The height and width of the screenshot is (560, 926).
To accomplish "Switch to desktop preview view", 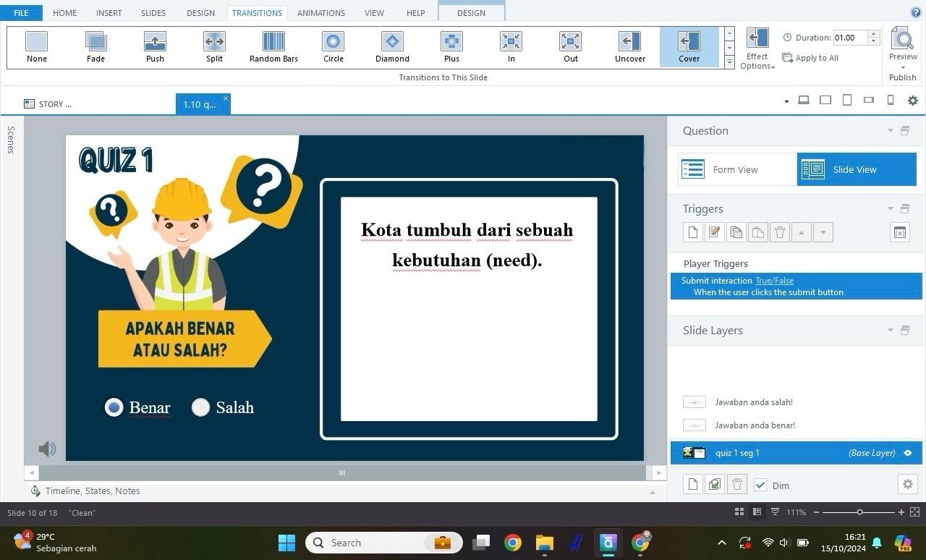I will (x=804, y=101).
